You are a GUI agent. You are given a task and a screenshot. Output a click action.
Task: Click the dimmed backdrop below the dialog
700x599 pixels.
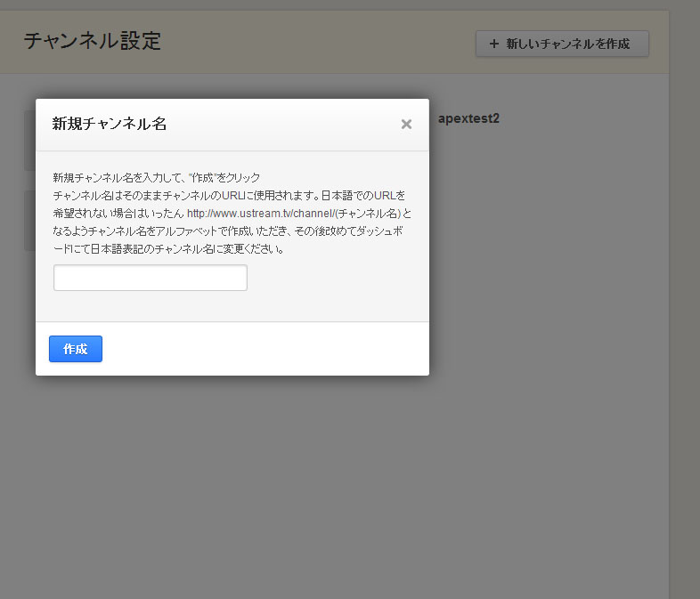(232, 481)
